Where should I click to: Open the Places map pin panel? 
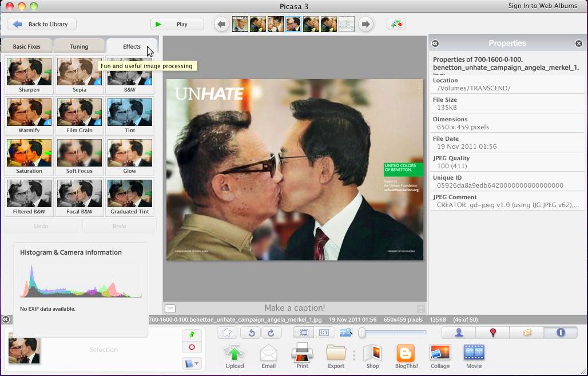492,333
